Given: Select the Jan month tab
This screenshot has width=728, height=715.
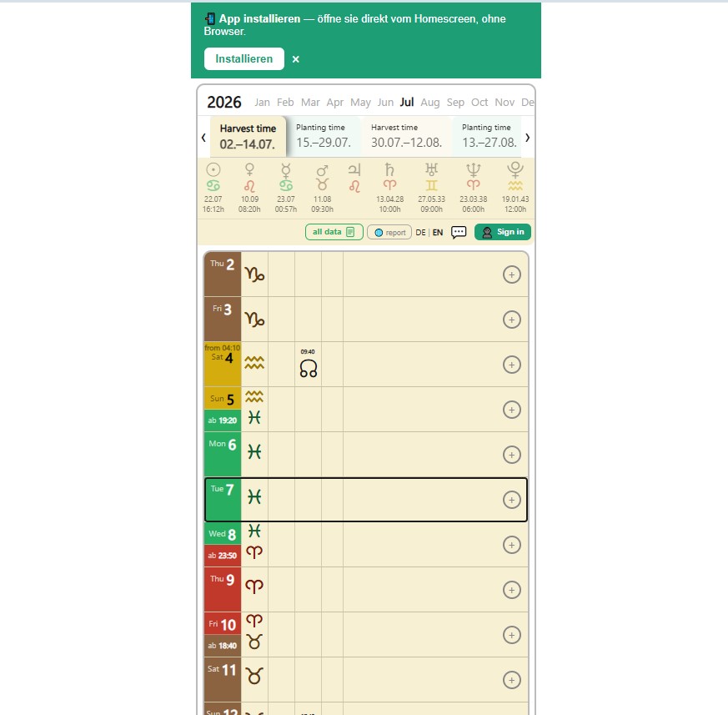Looking at the screenshot, I should pyautogui.click(x=262, y=103).
